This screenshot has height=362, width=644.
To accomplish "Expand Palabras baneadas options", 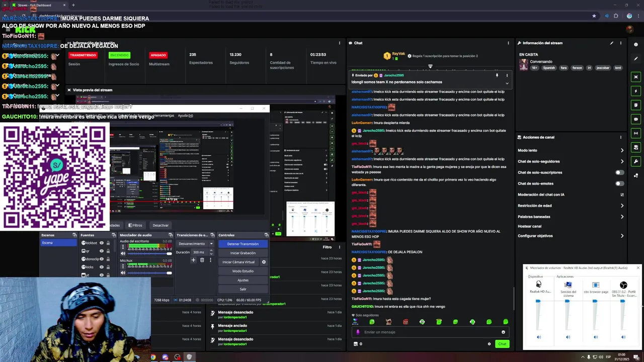I will (622, 217).
